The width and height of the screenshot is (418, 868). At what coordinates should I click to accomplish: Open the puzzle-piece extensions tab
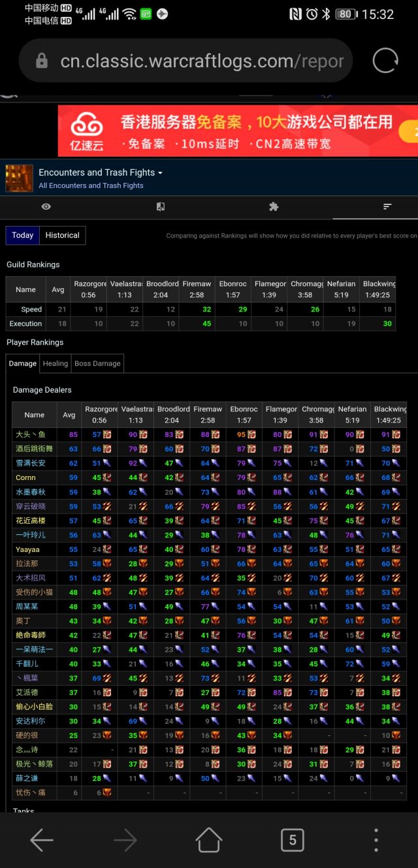tap(274, 206)
